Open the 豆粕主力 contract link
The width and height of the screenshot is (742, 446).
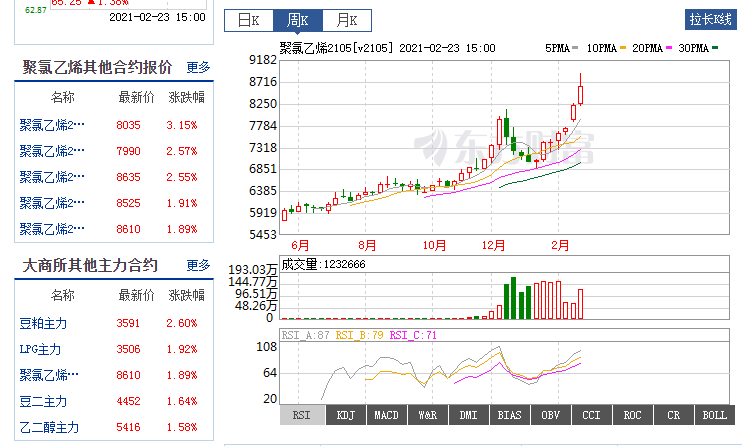pos(43,323)
